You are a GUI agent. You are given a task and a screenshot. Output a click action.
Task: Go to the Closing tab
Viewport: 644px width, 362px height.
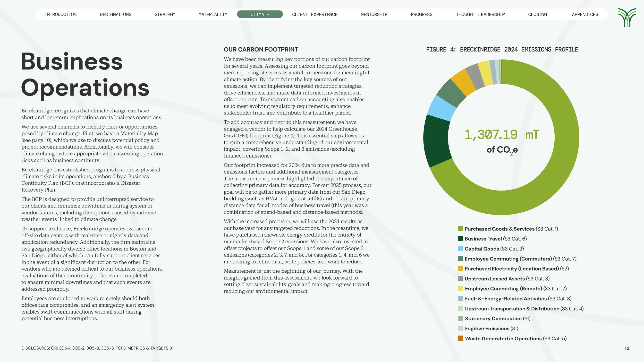pyautogui.click(x=537, y=14)
